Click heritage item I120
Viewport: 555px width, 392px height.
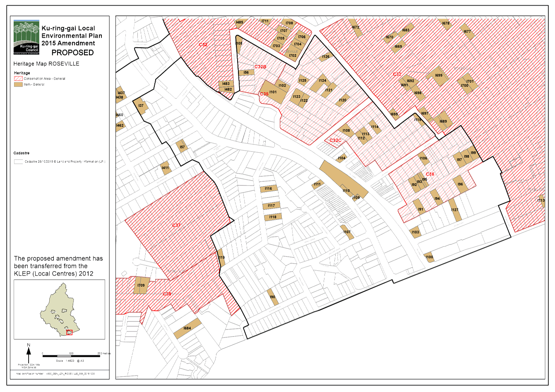click(343, 100)
